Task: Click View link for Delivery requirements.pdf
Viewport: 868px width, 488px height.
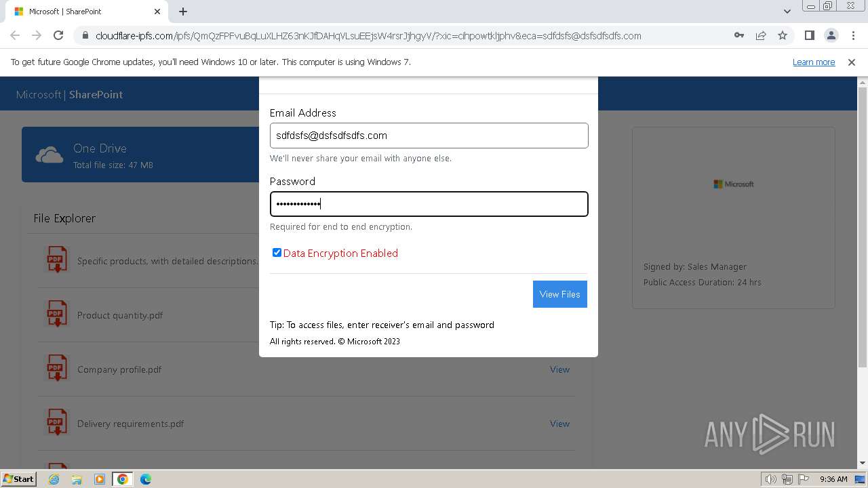Action: click(559, 424)
